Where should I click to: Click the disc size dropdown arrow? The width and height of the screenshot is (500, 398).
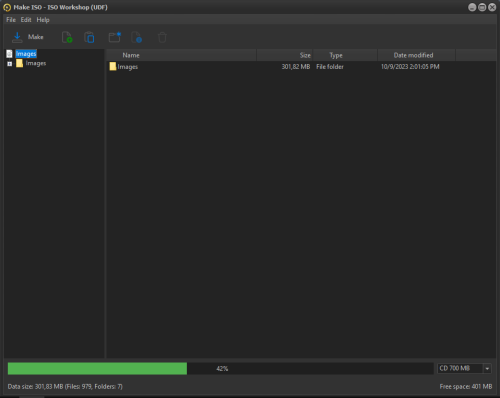(487, 369)
